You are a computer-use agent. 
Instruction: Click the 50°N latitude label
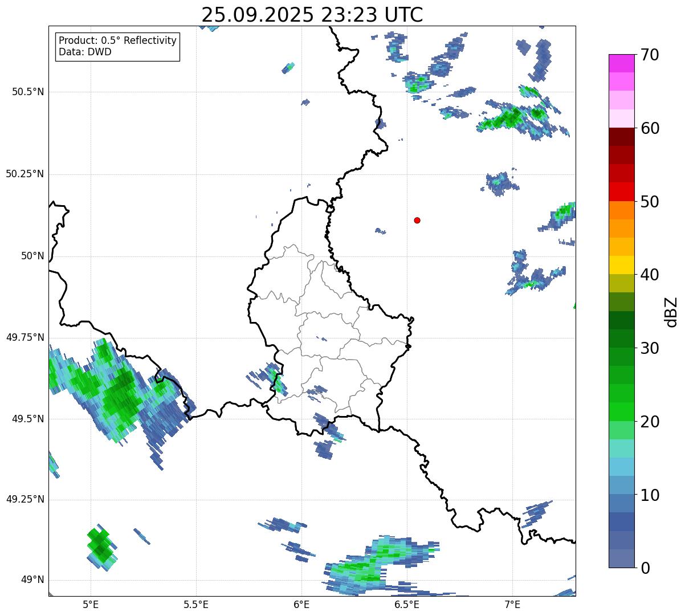32,256
